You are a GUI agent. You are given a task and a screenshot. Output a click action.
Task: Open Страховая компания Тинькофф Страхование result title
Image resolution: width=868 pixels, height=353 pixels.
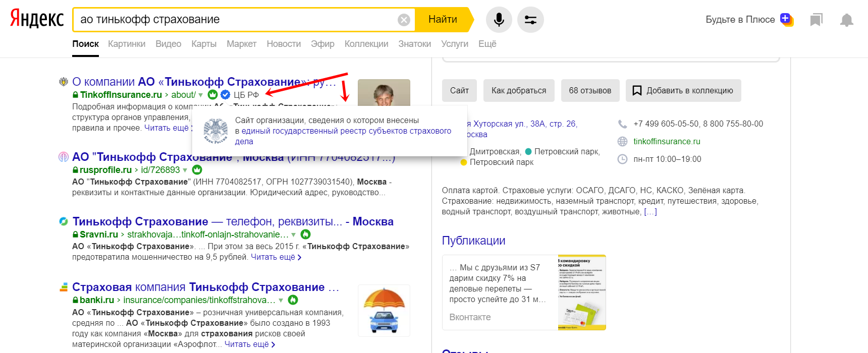coord(205,287)
